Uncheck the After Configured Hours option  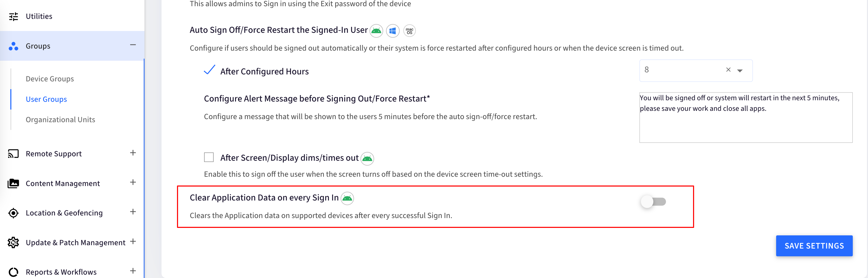(x=209, y=70)
